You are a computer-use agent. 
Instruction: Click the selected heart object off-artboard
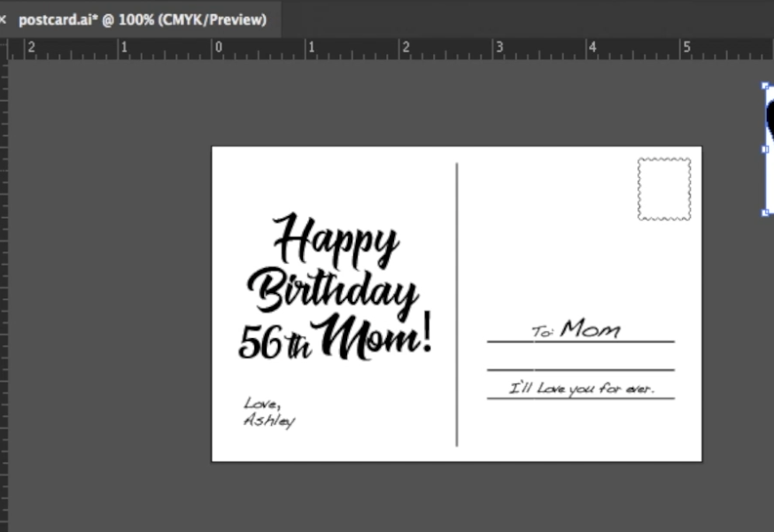(770, 149)
